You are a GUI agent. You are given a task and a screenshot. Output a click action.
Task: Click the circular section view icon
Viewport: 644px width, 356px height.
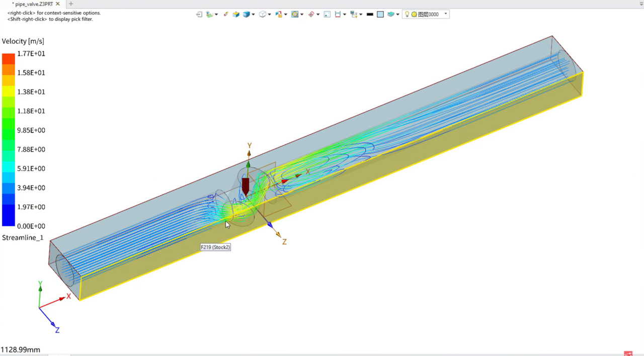tap(295, 15)
